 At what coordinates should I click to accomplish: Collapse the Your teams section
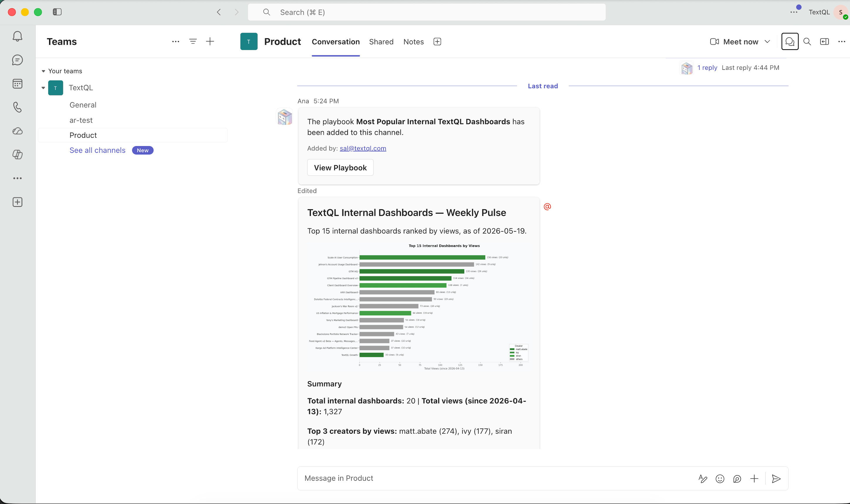click(x=43, y=71)
